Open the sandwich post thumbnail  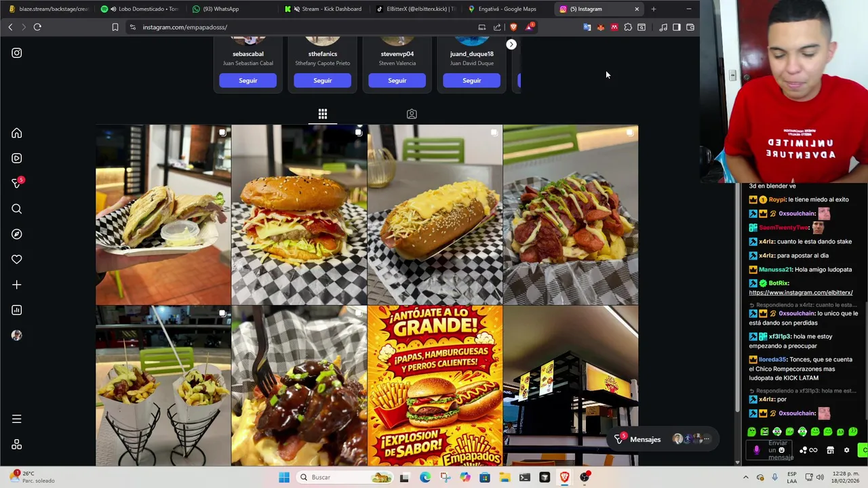tap(163, 215)
